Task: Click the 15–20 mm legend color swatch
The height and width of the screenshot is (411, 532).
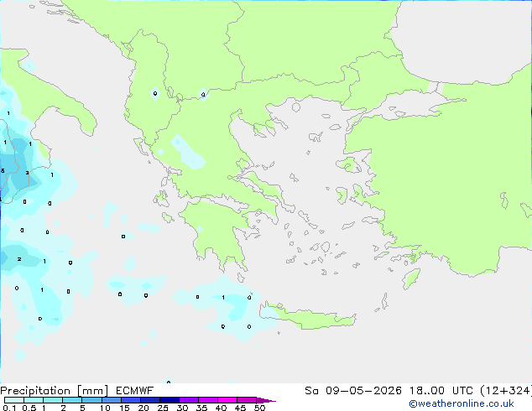Action: coord(131,400)
